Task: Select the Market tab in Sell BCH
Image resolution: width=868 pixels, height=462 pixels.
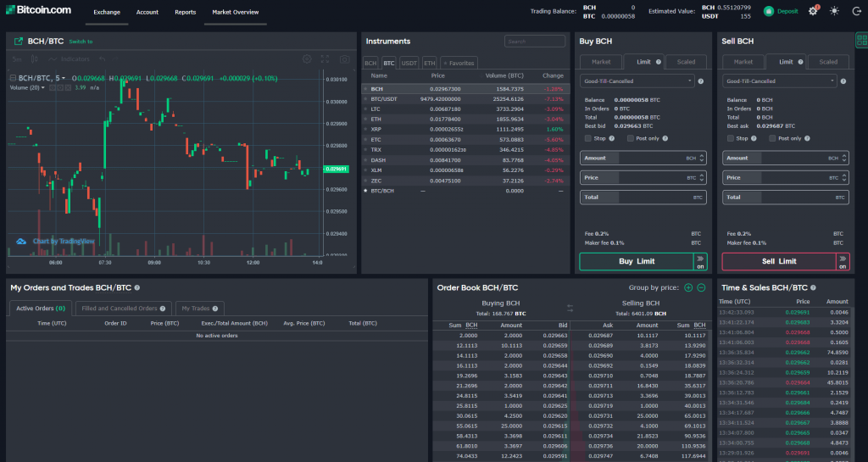Action: click(743, 62)
